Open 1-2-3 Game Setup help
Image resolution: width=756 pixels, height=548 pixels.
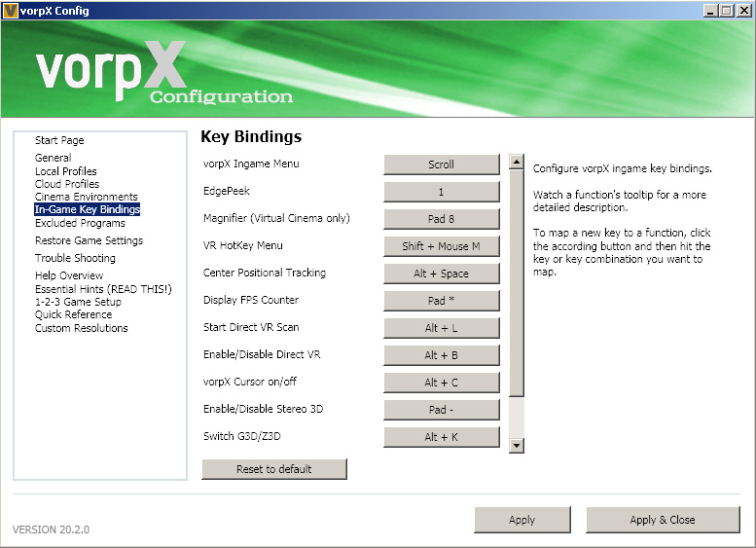click(x=78, y=302)
